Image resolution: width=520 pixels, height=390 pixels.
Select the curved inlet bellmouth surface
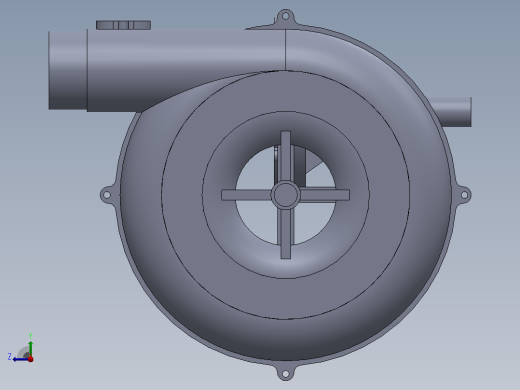pos(286,262)
